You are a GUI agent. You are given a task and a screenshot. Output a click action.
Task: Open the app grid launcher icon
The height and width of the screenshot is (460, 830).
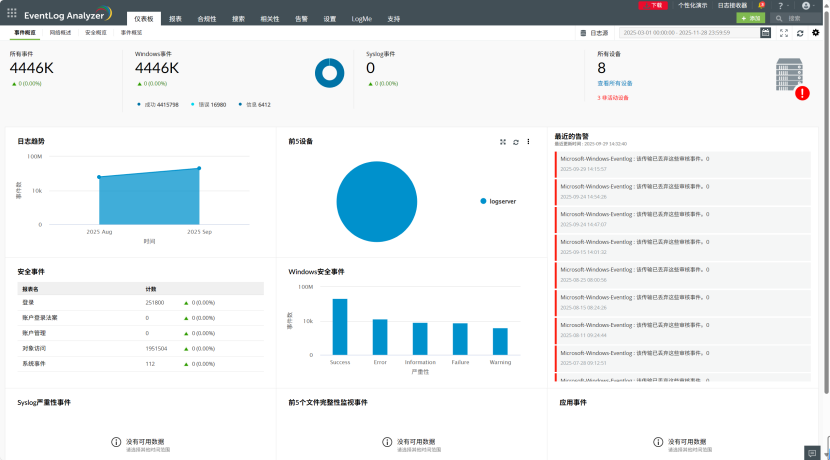(x=11, y=14)
